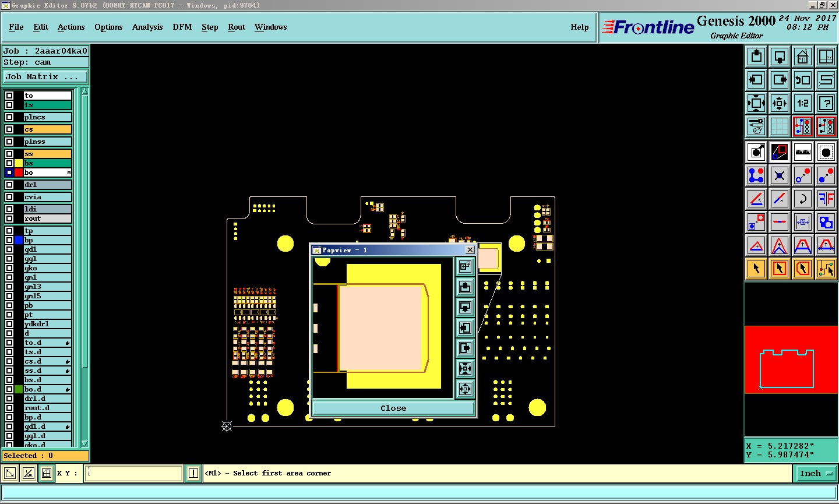Screen dimensions: 839x504
Task: Open the File menu
Action: pyautogui.click(x=16, y=27)
